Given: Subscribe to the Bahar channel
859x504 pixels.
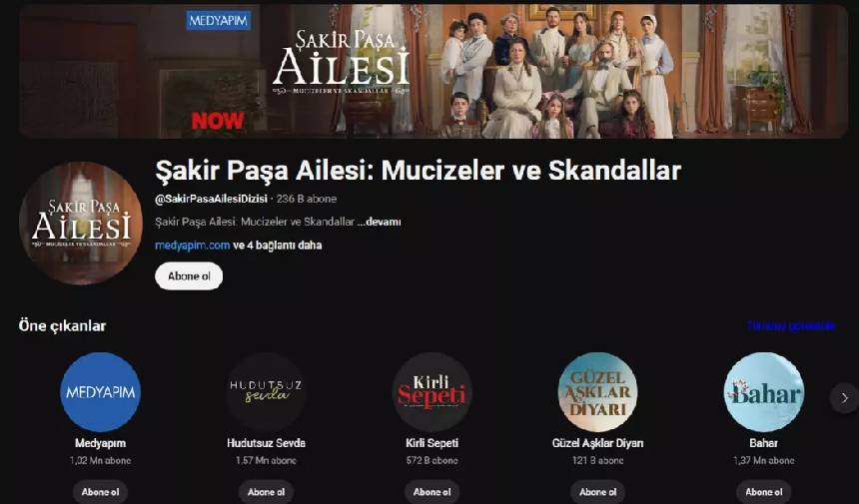Looking at the screenshot, I should point(764,492).
